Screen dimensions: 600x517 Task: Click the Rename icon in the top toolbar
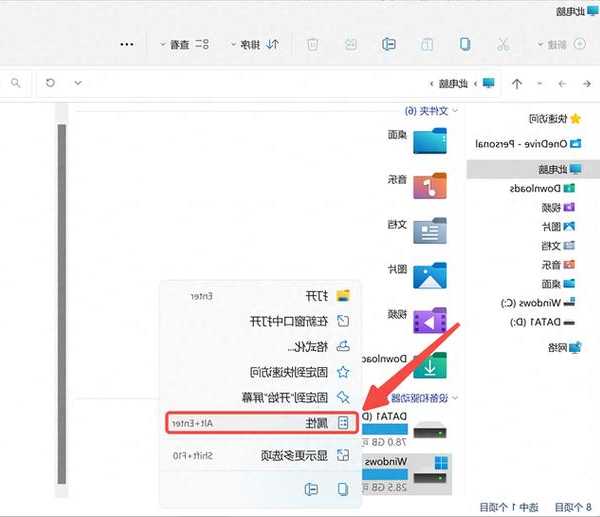point(389,44)
